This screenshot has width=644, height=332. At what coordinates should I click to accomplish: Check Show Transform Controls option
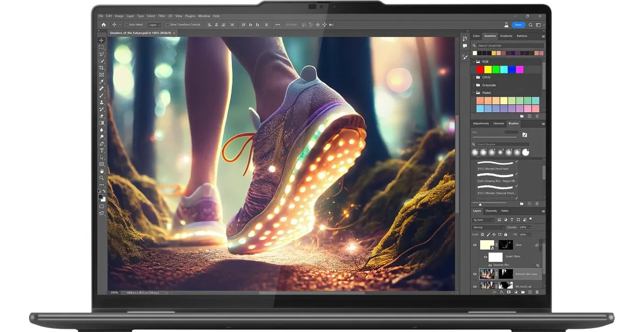(167, 25)
